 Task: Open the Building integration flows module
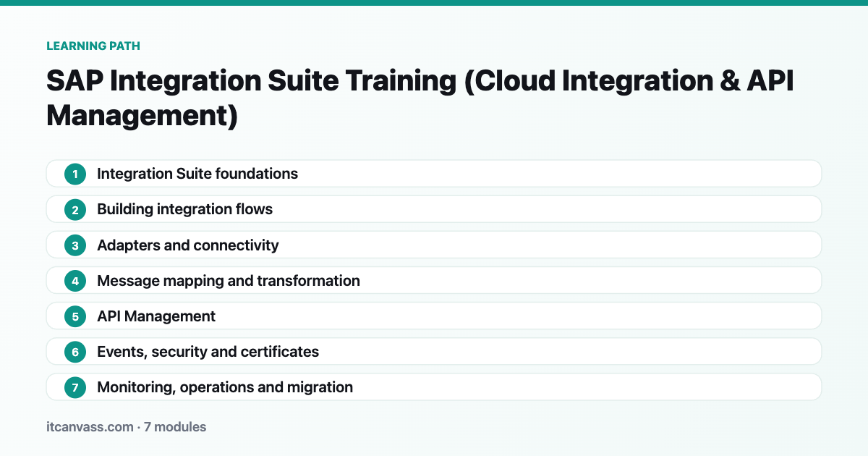click(434, 209)
